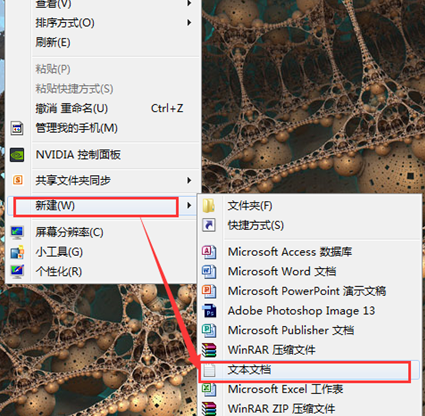Screen dimensions: 425x416
Task: Click the shared folder sync icon
Action: (18, 180)
